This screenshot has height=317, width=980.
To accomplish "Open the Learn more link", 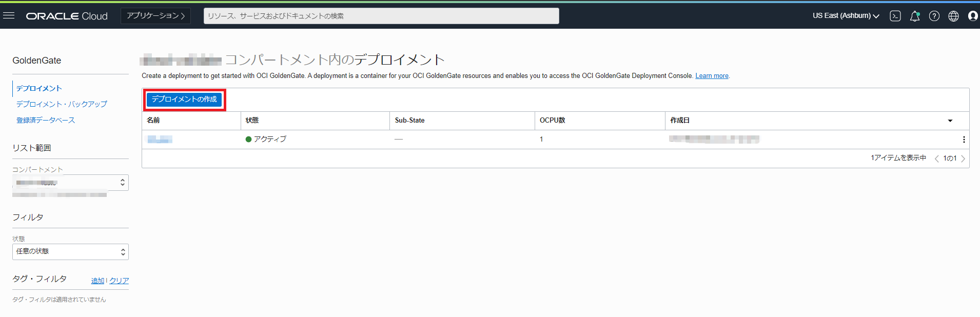I will point(712,76).
